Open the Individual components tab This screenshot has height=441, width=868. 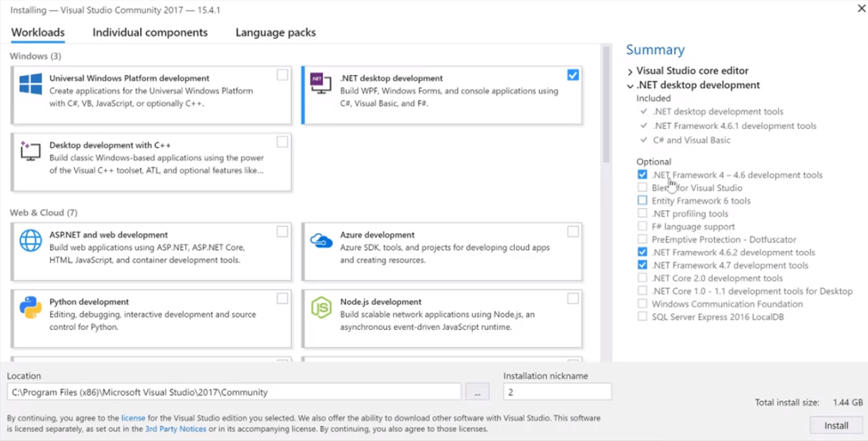click(x=150, y=33)
